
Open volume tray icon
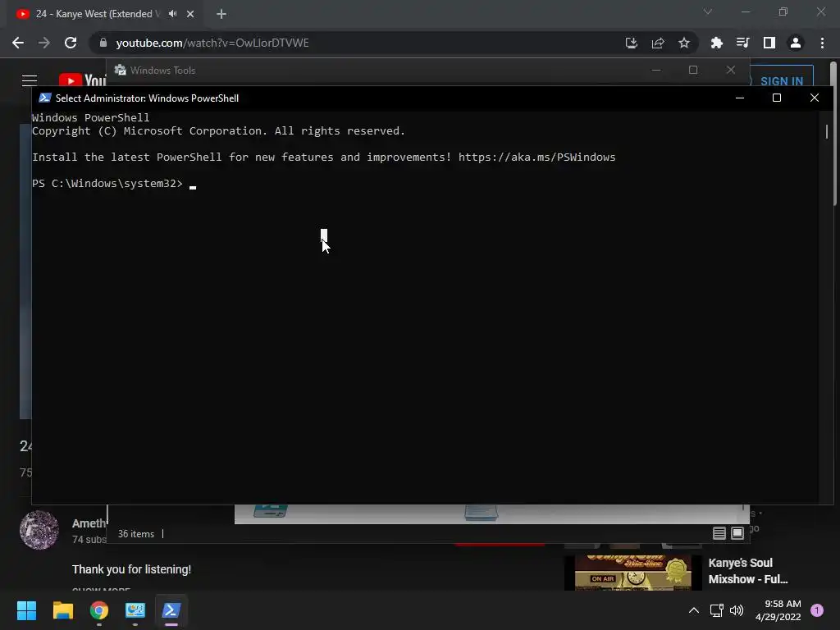(x=737, y=610)
